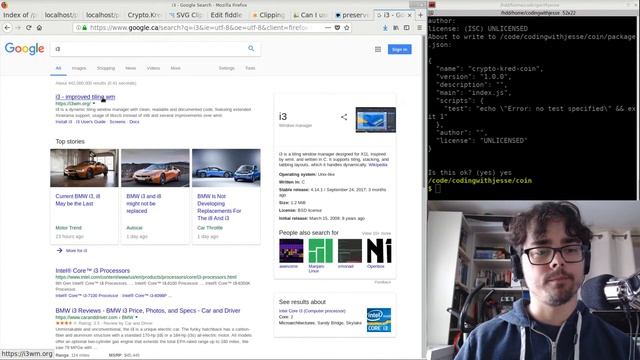
Task: Click '/code/codingwithjesse/coin' path in terminal
Action: [x=480, y=180]
